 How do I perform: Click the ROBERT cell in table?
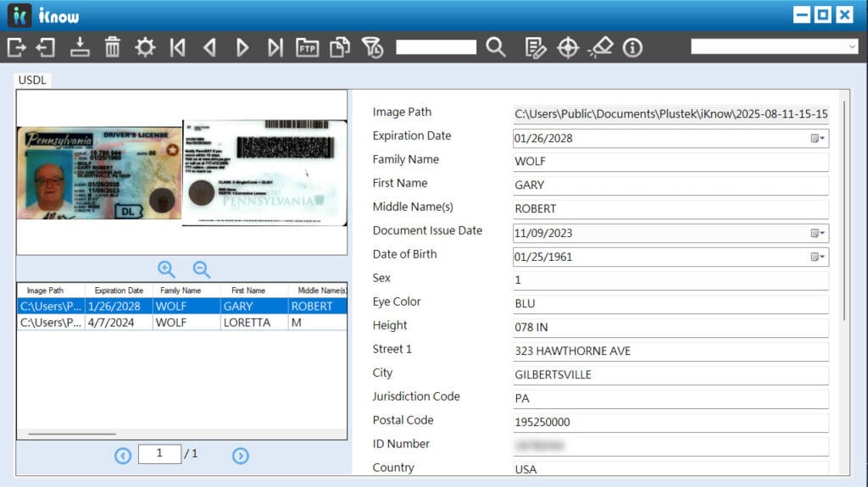318,306
